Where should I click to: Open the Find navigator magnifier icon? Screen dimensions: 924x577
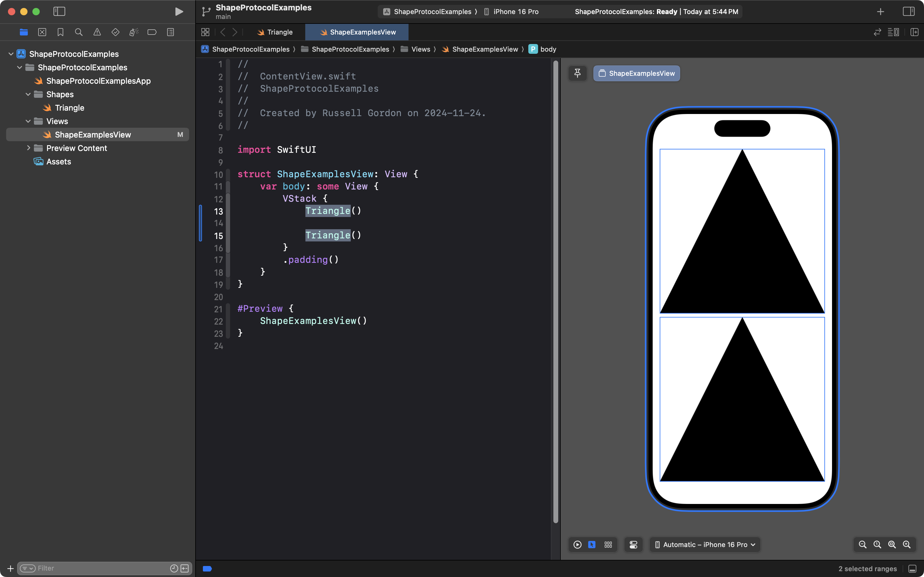coord(79,32)
